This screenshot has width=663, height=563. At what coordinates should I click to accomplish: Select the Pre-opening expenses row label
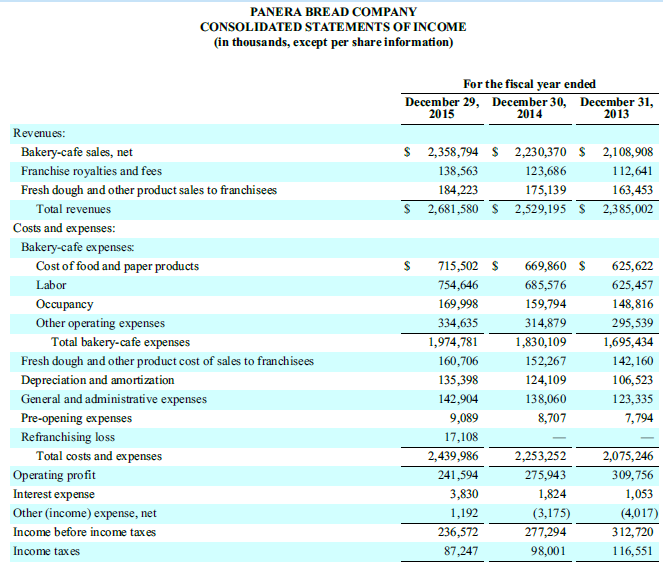point(76,418)
